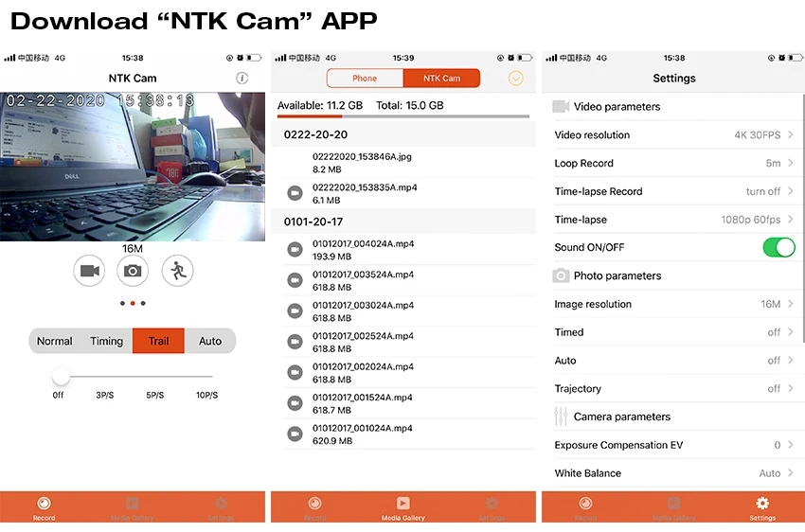Image resolution: width=805 pixels, height=532 pixels.
Task: Switch to NTK Cam storage segment
Action: tap(442, 78)
